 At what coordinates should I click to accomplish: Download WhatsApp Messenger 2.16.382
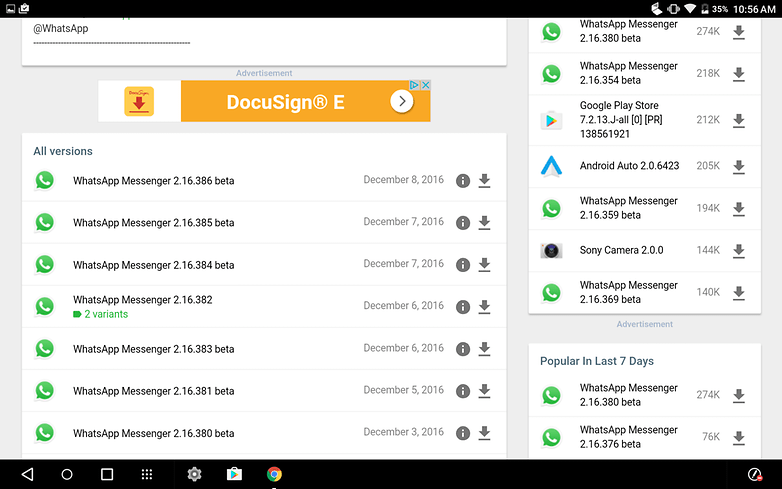tap(484, 307)
